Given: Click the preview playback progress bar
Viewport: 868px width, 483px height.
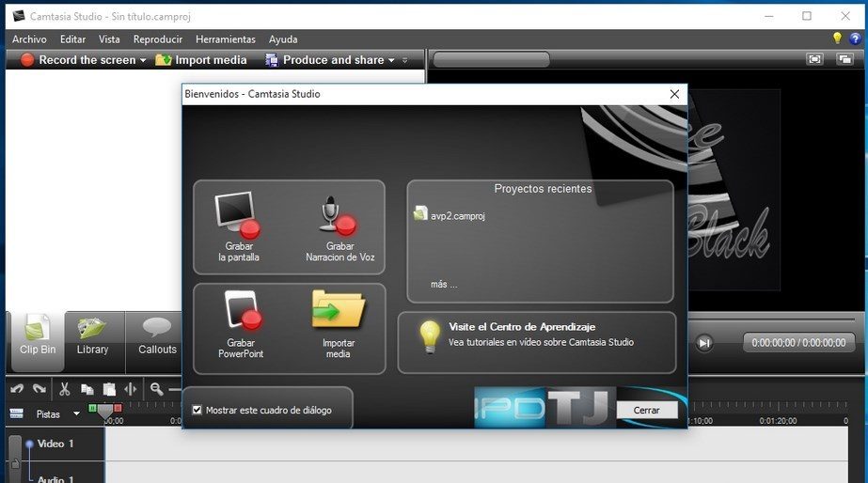Looking at the screenshot, I should pyautogui.click(x=770, y=319).
